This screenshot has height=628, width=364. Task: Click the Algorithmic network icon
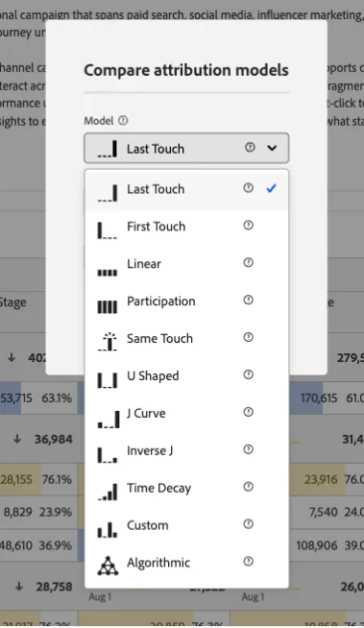click(108, 566)
